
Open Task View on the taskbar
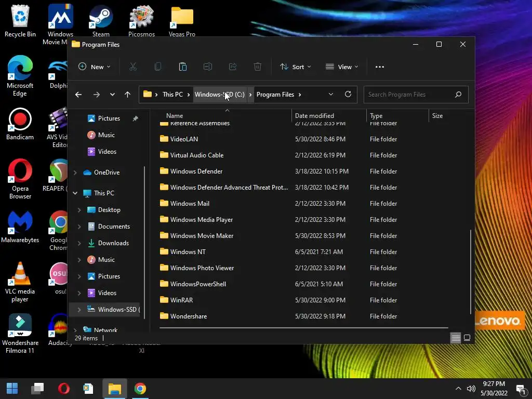37,389
